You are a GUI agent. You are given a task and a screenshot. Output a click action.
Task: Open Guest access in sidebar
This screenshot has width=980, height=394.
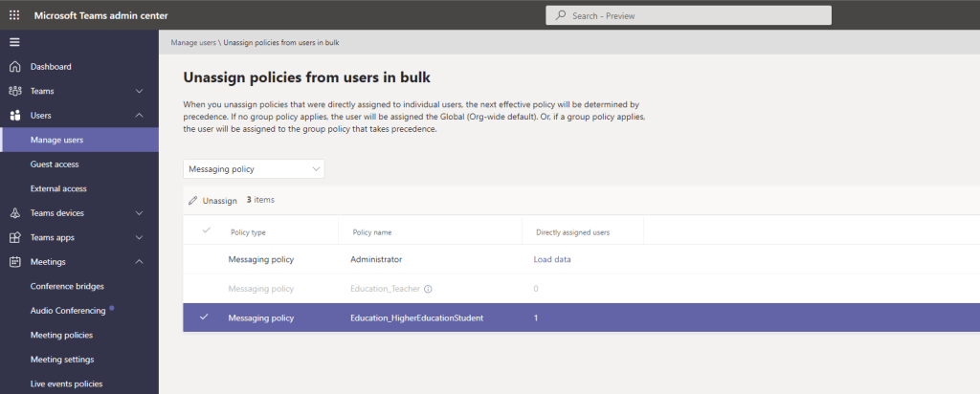[x=54, y=164]
